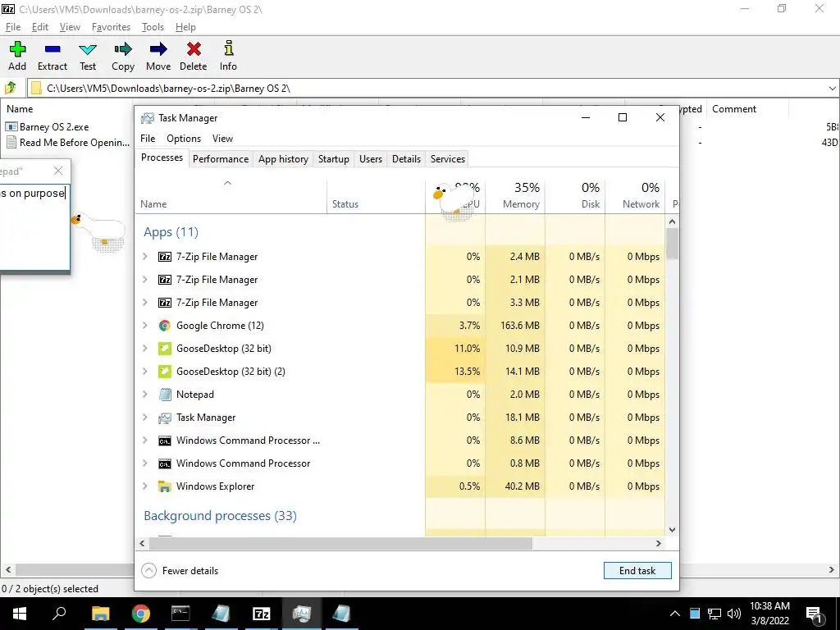This screenshot has width=840, height=630.
Task: Click the 7-Zip Info toolbar icon
Action: [x=229, y=48]
